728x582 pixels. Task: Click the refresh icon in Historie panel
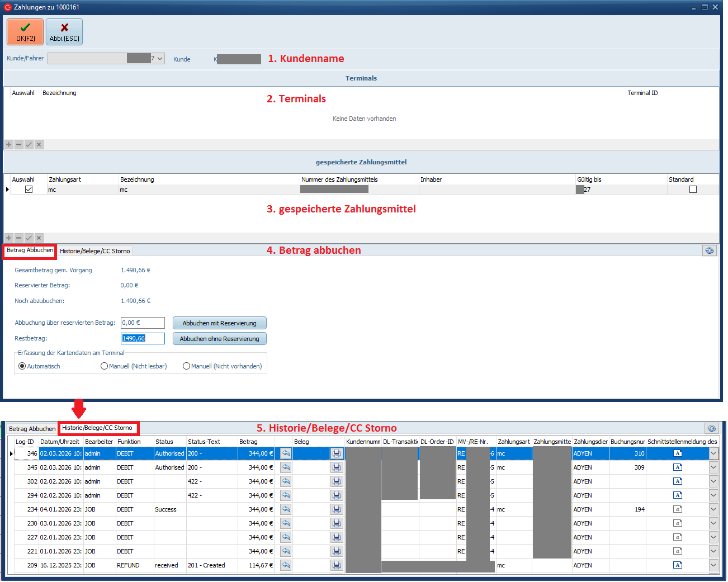(x=711, y=428)
